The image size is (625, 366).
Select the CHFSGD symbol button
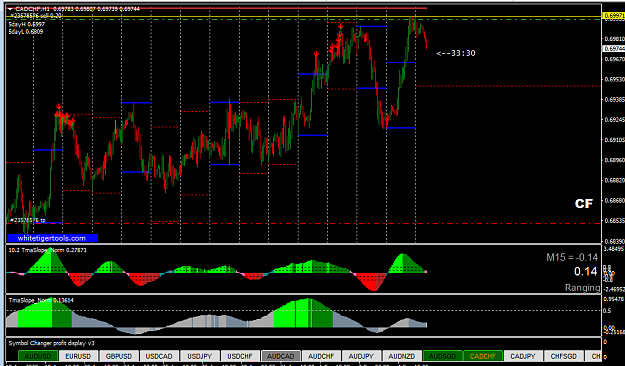(x=564, y=356)
